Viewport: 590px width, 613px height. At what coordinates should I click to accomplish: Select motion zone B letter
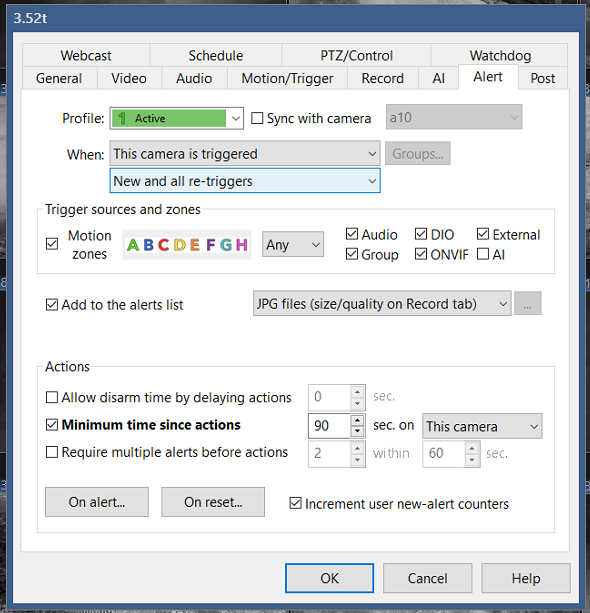click(x=148, y=245)
